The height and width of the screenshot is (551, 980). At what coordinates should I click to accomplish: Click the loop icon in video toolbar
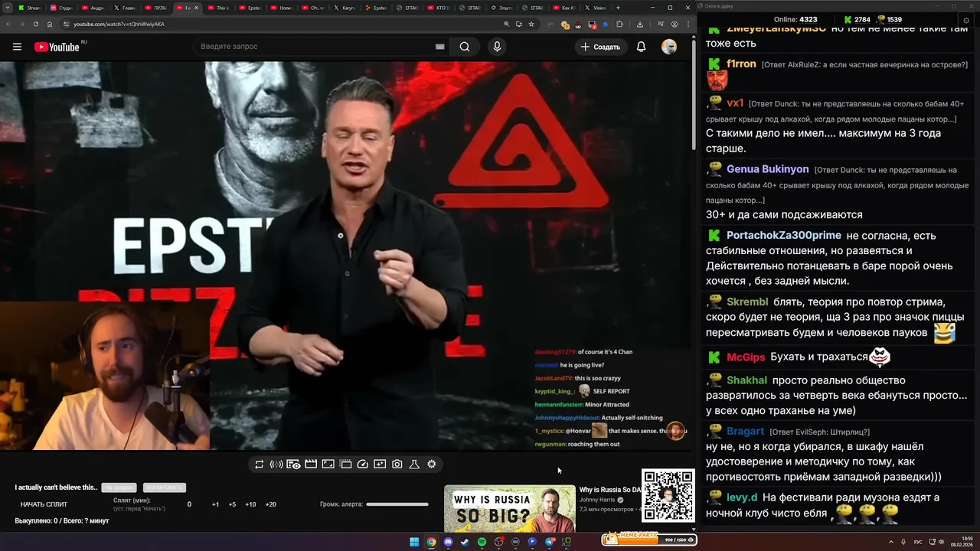tap(260, 465)
